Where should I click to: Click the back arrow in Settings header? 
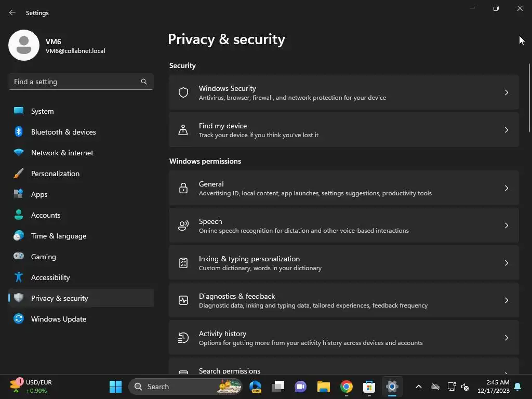pos(12,12)
